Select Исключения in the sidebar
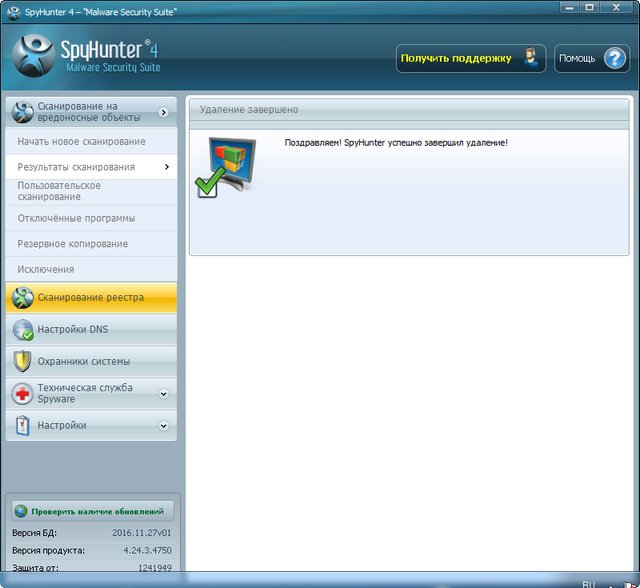Image resolution: width=640 pixels, height=588 pixels. [46, 270]
